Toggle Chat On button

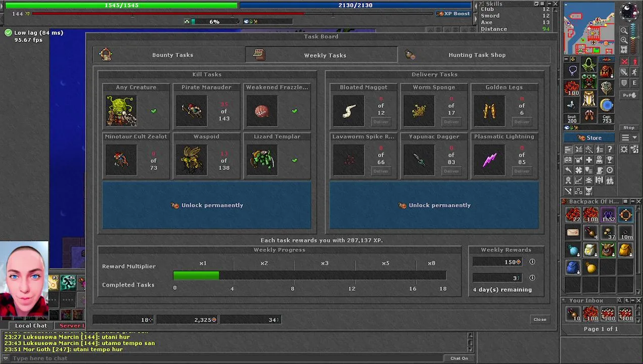pyautogui.click(x=459, y=358)
